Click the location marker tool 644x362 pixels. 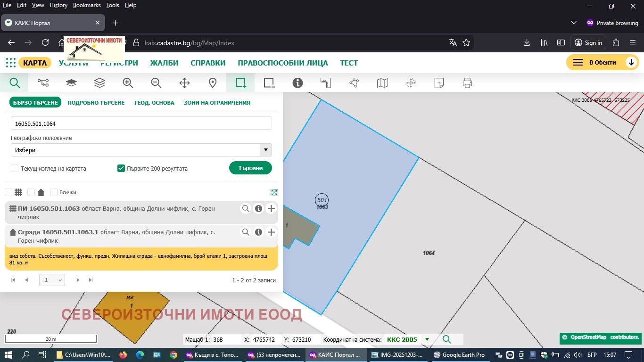[x=212, y=82]
